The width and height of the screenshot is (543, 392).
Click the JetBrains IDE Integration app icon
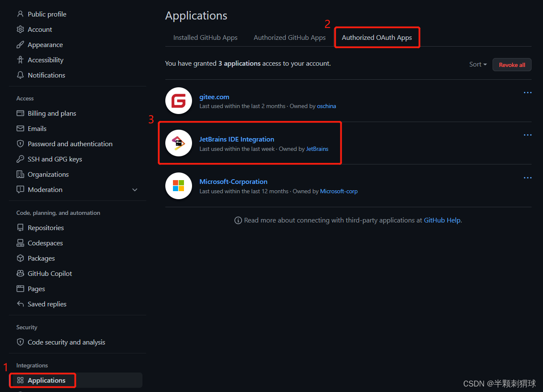point(178,143)
